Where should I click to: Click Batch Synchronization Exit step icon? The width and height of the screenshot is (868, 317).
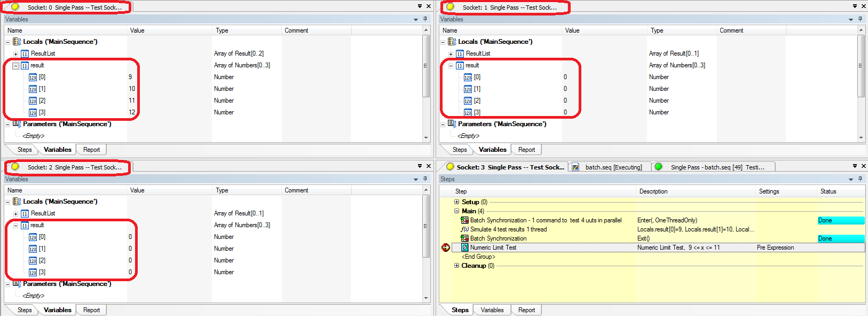tap(464, 238)
